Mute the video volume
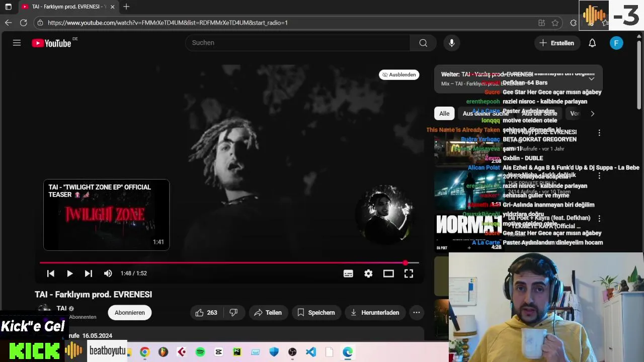This screenshot has width=644, height=362. [108, 274]
